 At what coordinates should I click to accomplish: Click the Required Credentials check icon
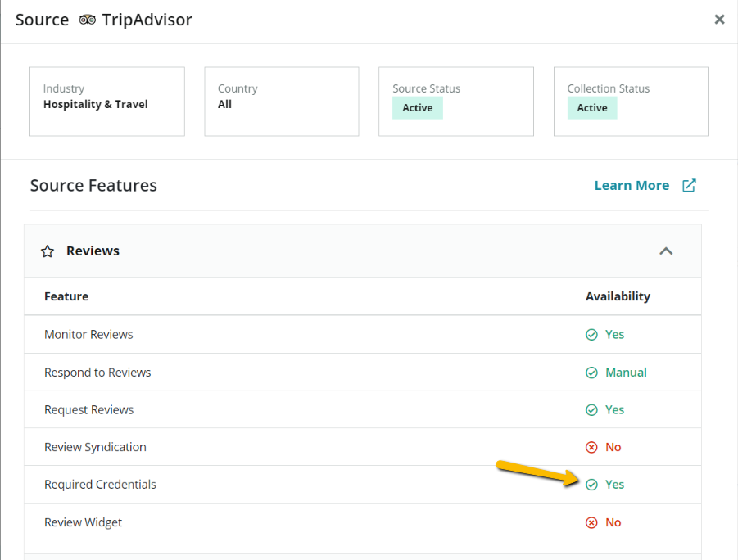pos(591,485)
